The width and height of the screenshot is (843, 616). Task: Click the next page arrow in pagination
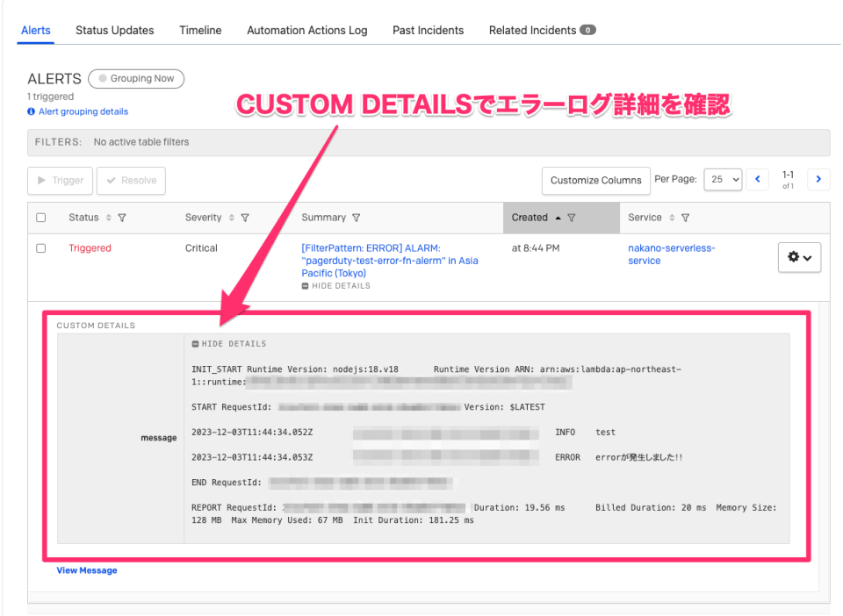[x=818, y=179]
